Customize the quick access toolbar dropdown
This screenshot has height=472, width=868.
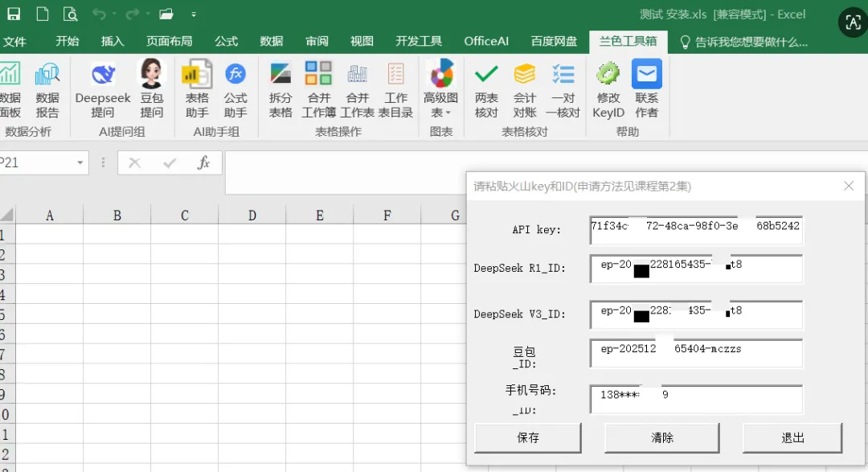pyautogui.click(x=193, y=14)
